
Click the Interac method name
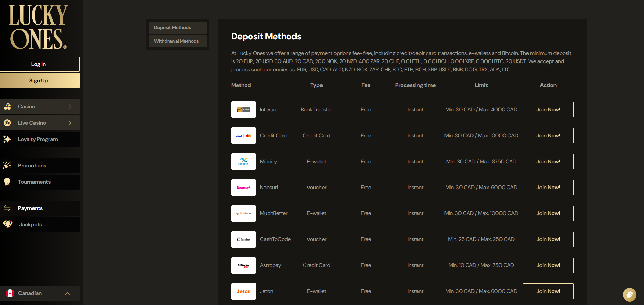pyautogui.click(x=268, y=110)
